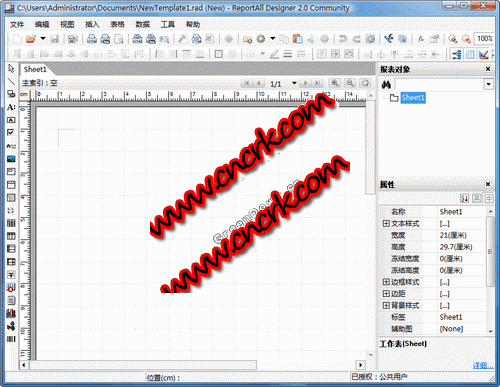Open the 文件 menu

click(x=17, y=24)
